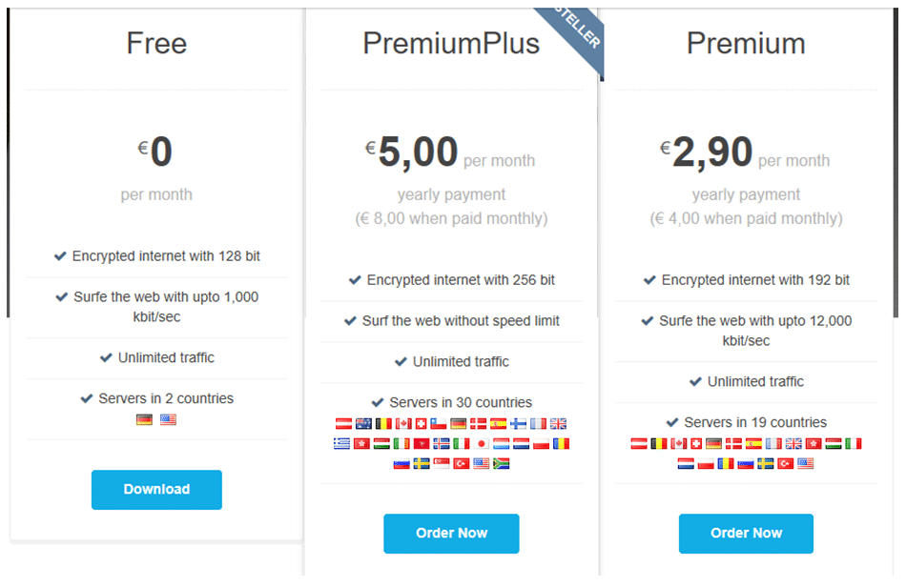This screenshot has height=588, width=906.
Task: Click the South Africa flag icon
Action: [501, 464]
